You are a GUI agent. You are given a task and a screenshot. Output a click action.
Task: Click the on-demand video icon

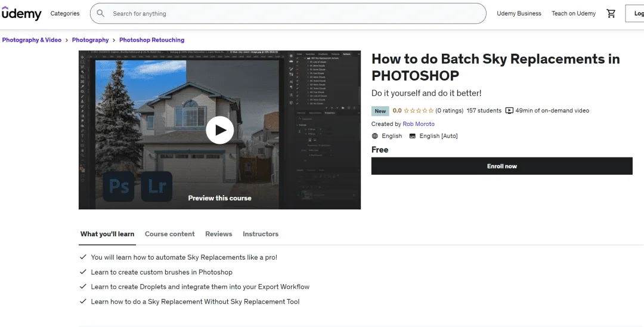point(509,110)
